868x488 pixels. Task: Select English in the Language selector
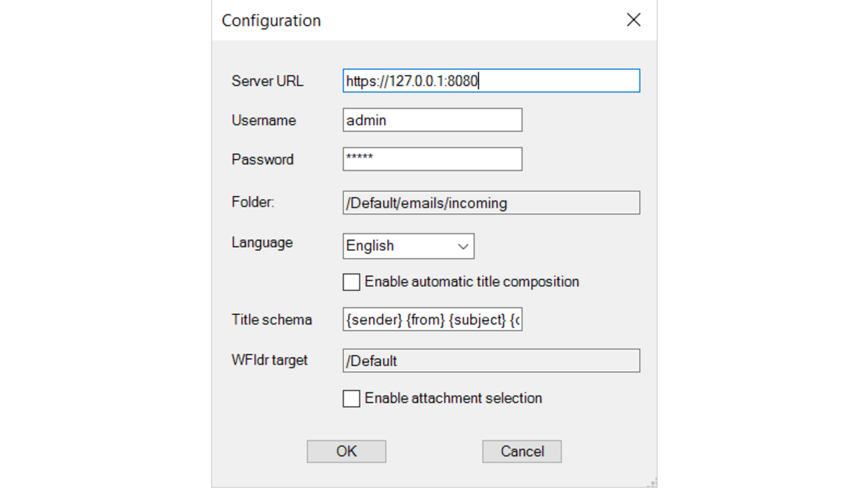pyautogui.click(x=400, y=245)
